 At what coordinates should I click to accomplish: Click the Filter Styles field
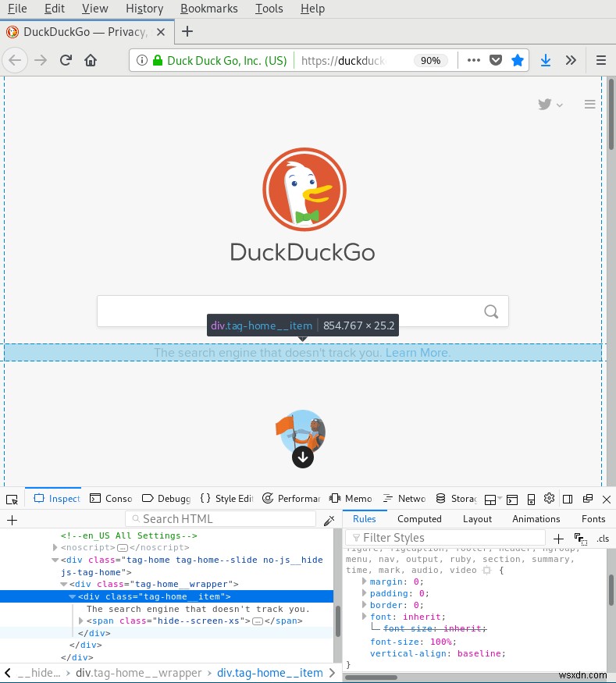(x=445, y=538)
